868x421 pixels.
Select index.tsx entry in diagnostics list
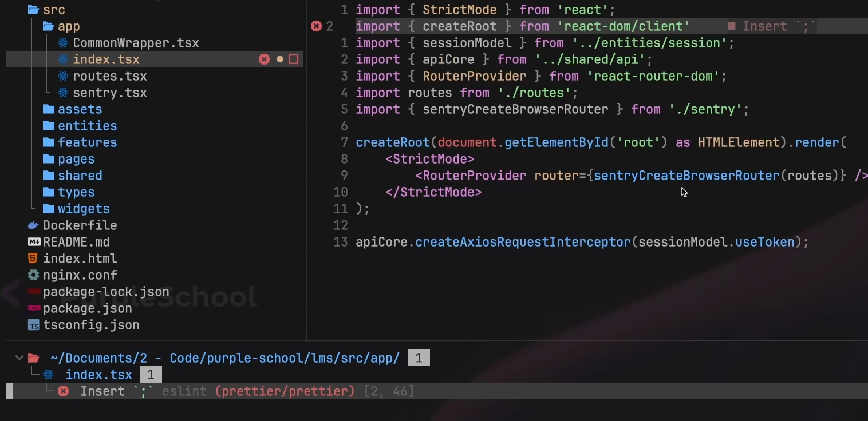pyautogui.click(x=98, y=375)
